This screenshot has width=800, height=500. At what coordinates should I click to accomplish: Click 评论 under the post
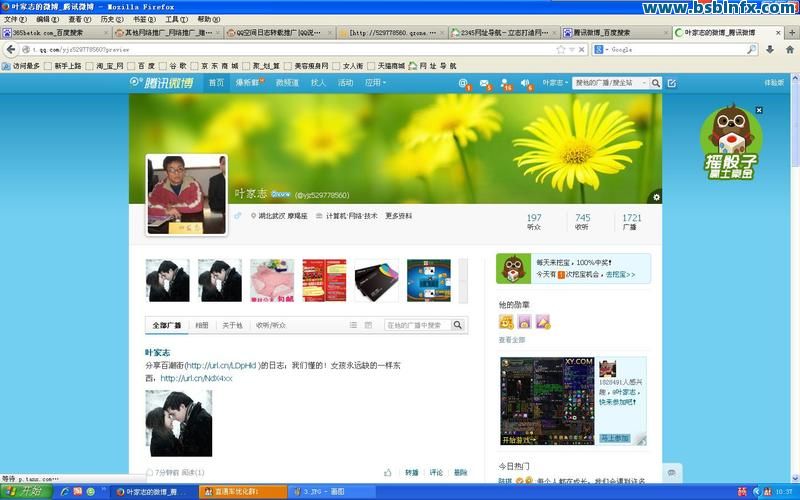pos(436,472)
